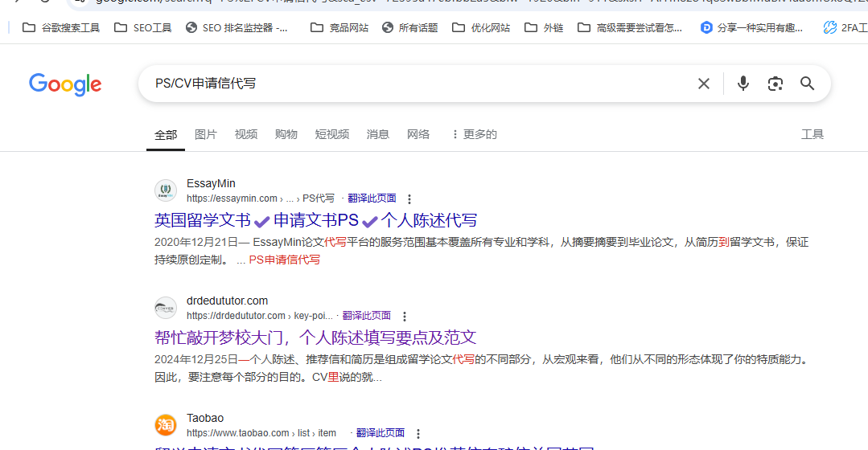868x450 pixels.
Task: Click the EssayMin site name
Action: coord(211,183)
